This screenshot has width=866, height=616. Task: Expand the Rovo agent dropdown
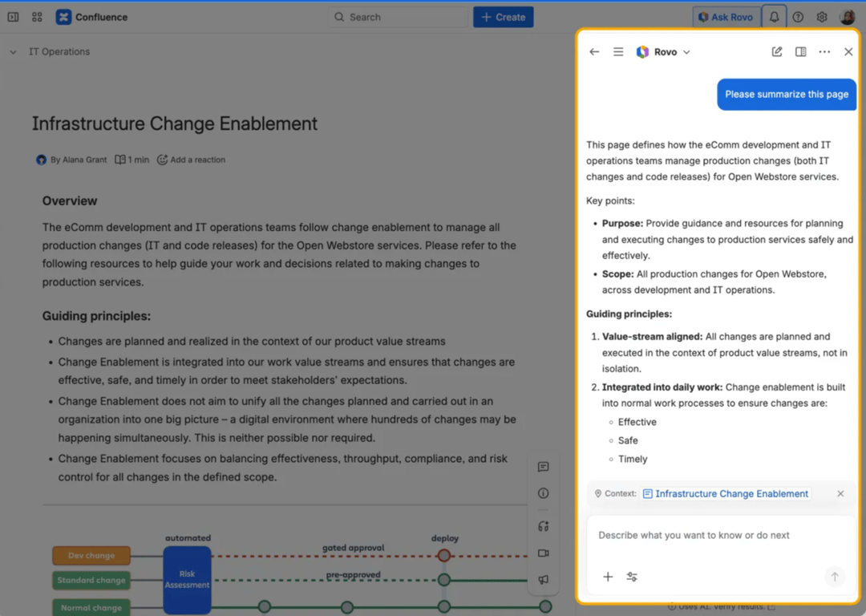(686, 52)
